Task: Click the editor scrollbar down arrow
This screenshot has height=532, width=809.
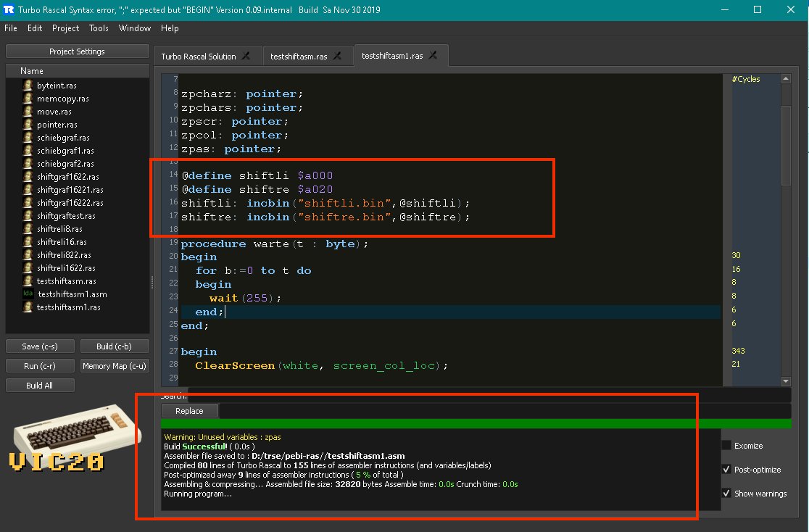Action: (786, 381)
